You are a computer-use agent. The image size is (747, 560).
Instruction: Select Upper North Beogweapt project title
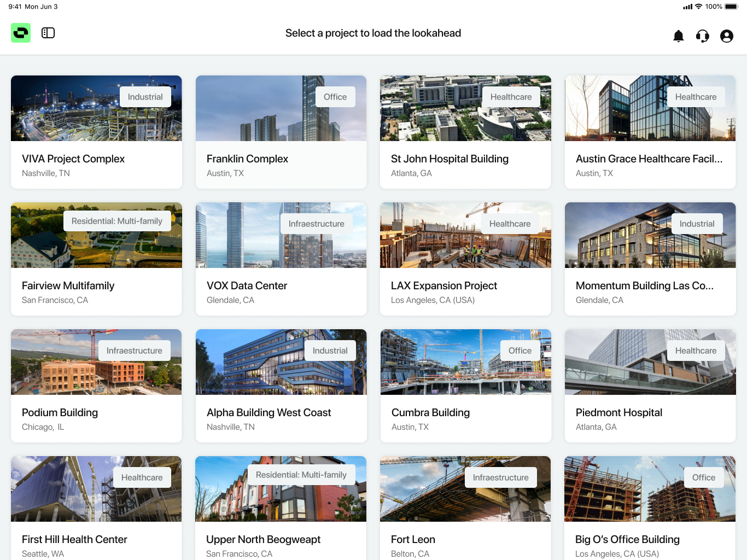coord(263,539)
